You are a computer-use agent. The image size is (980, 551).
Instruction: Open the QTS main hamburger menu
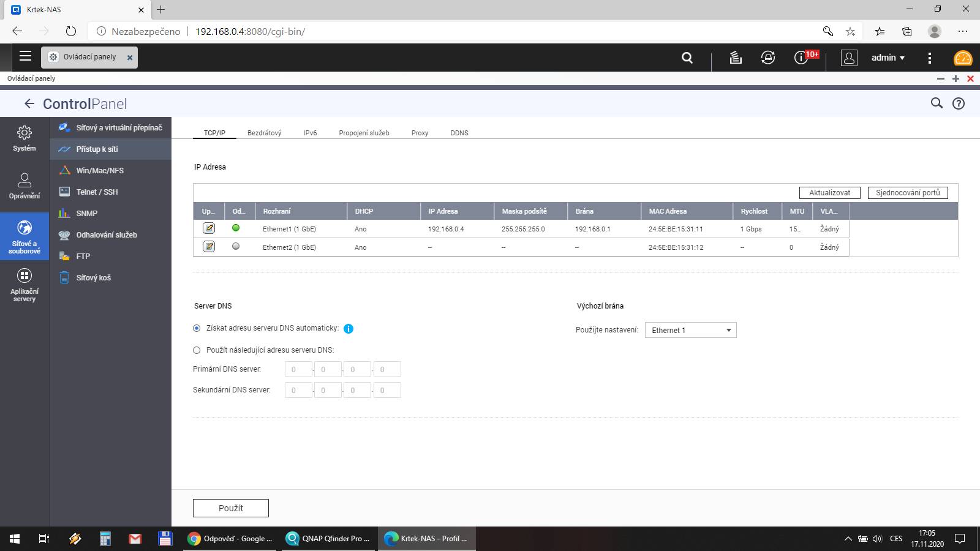pyautogui.click(x=25, y=56)
